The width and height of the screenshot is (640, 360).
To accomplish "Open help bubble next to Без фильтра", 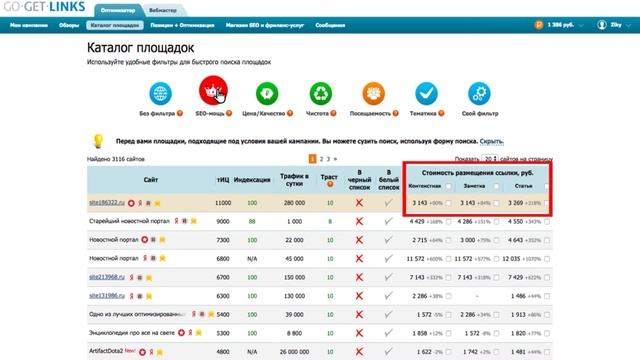I will 180,113.
